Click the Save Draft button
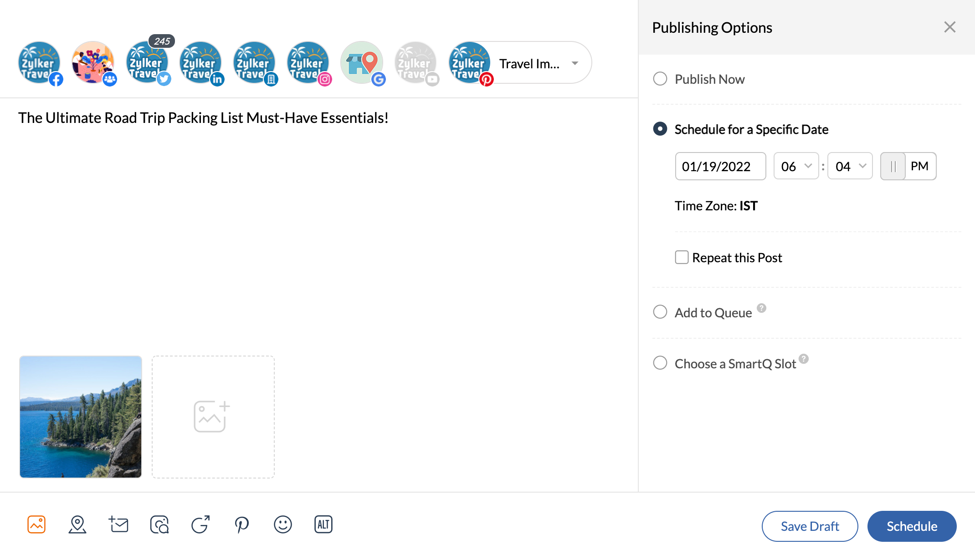975x560 pixels. coord(810,526)
